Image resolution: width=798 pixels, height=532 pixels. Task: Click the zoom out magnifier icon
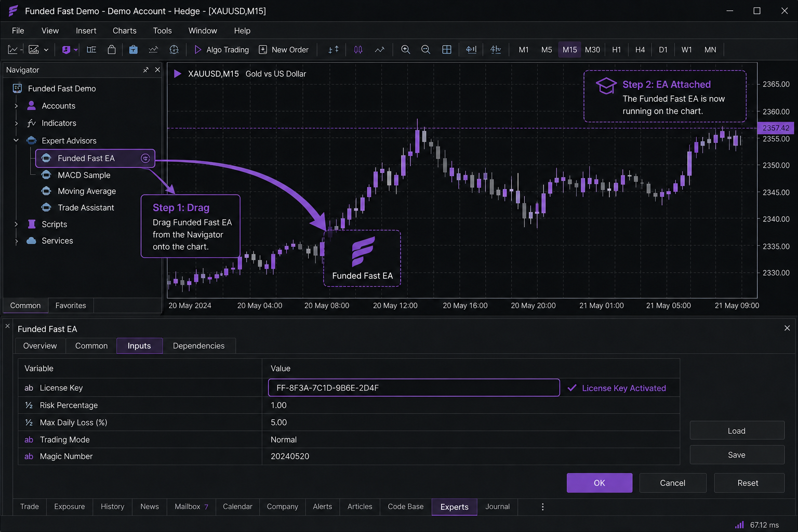[425, 50]
